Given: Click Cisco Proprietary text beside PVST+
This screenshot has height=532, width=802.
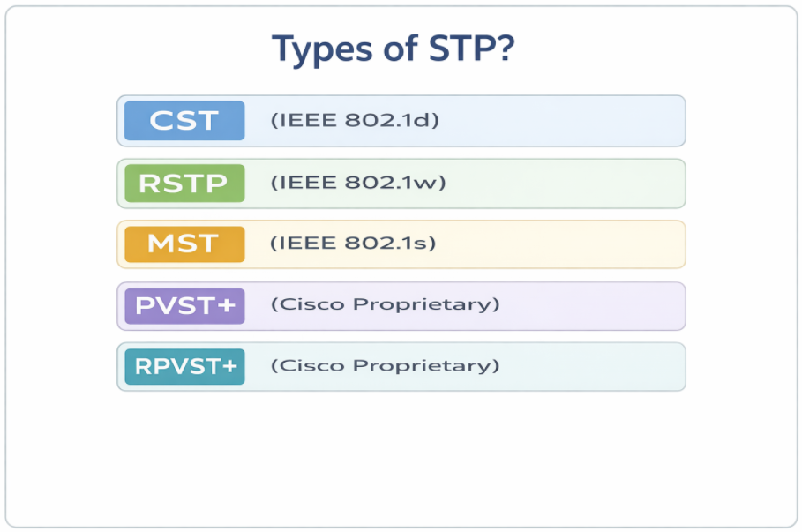Looking at the screenshot, I should pos(386,305).
